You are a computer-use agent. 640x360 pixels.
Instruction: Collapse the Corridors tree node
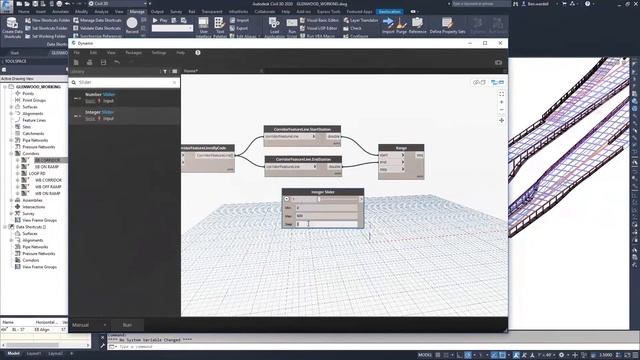pos(11,153)
